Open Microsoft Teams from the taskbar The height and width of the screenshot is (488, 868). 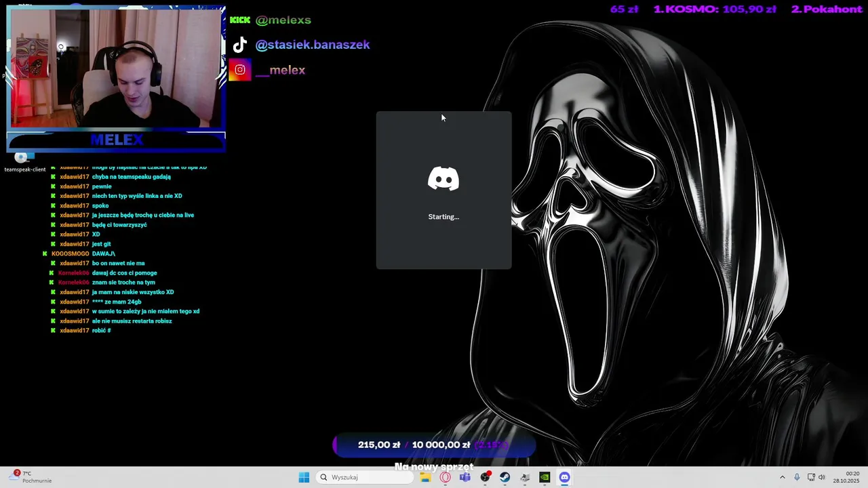coord(465,477)
